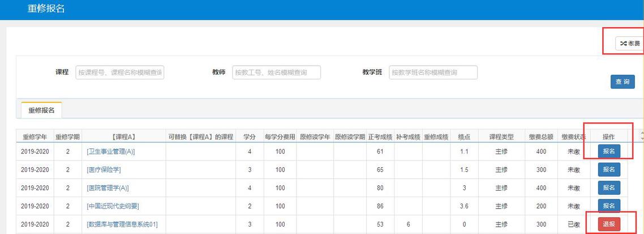Viewport: 644px width, 234px height.
Task: Open the [数据库与管理信息系统01] course link
Action: tap(122, 224)
